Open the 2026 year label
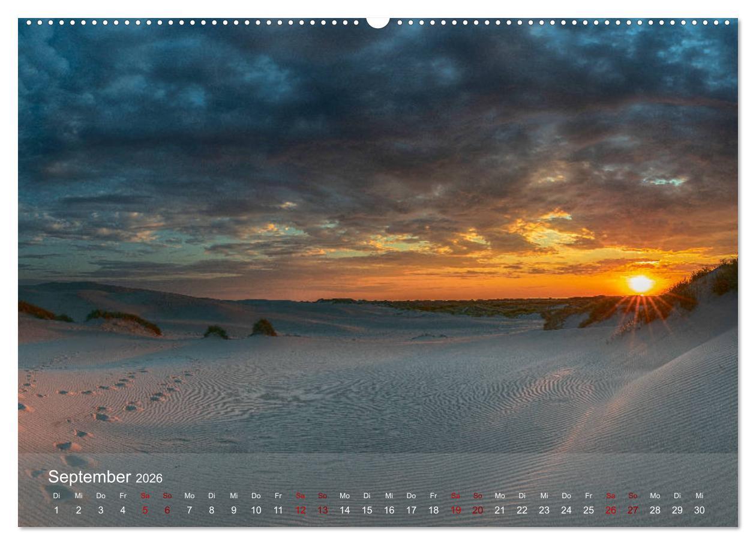 pyautogui.click(x=151, y=477)
